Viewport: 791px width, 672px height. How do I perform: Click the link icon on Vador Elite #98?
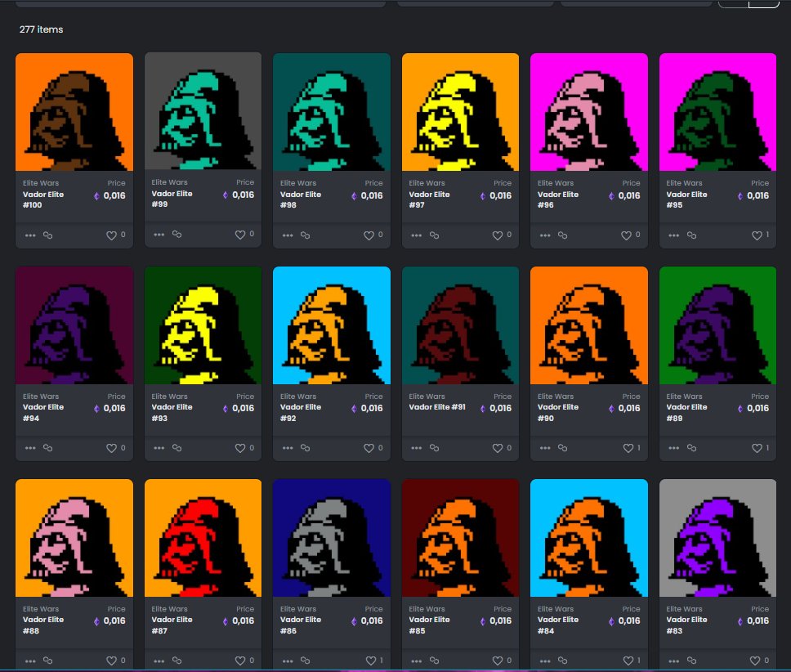coord(305,235)
